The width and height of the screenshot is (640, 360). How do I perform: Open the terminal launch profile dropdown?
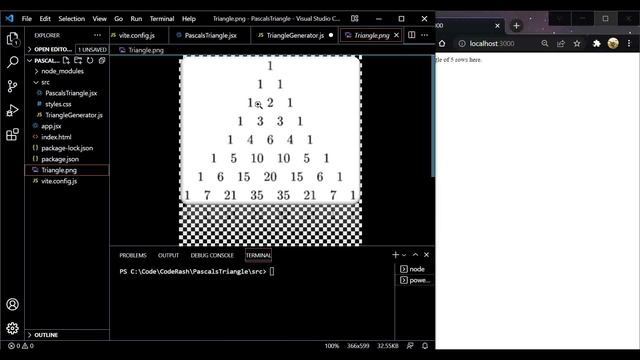click(x=404, y=255)
